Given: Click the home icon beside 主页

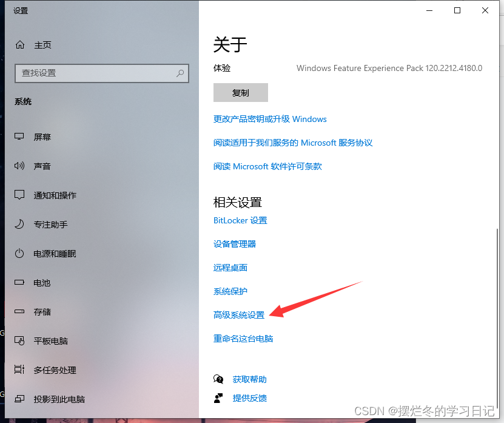Looking at the screenshot, I should click(20, 45).
